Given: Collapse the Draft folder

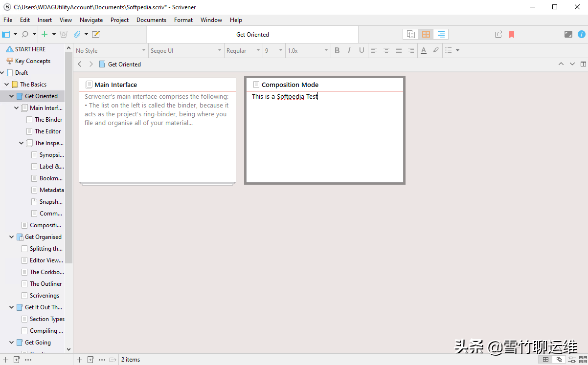Looking at the screenshot, I should [2, 73].
